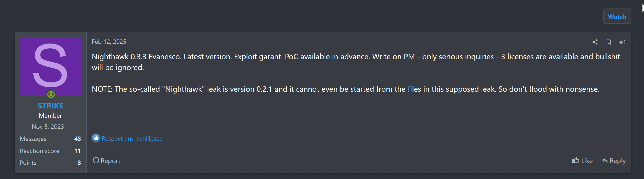Viewport: 644px width, 179px height.
Task: Click the Reaction score value 11
Action: pos(77,151)
